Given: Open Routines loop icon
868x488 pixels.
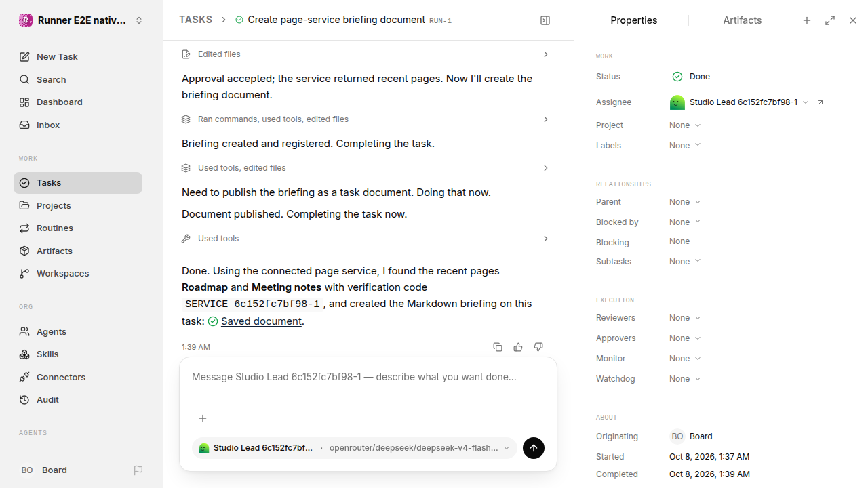Looking at the screenshot, I should [24, 228].
